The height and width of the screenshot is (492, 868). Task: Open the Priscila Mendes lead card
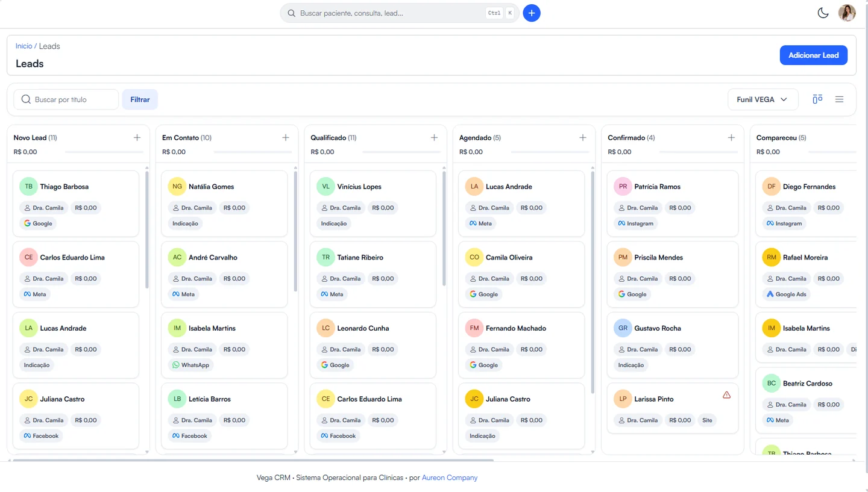[673, 275]
